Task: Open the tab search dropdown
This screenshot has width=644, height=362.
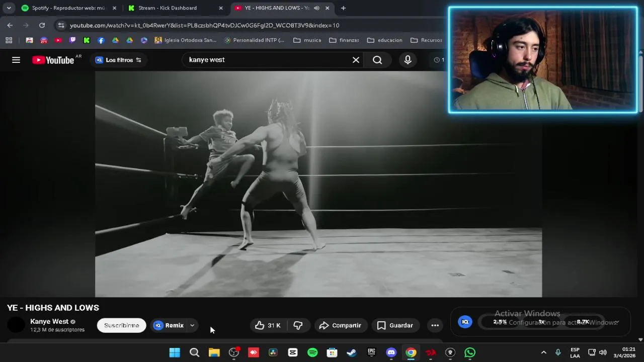Action: pos(9,8)
